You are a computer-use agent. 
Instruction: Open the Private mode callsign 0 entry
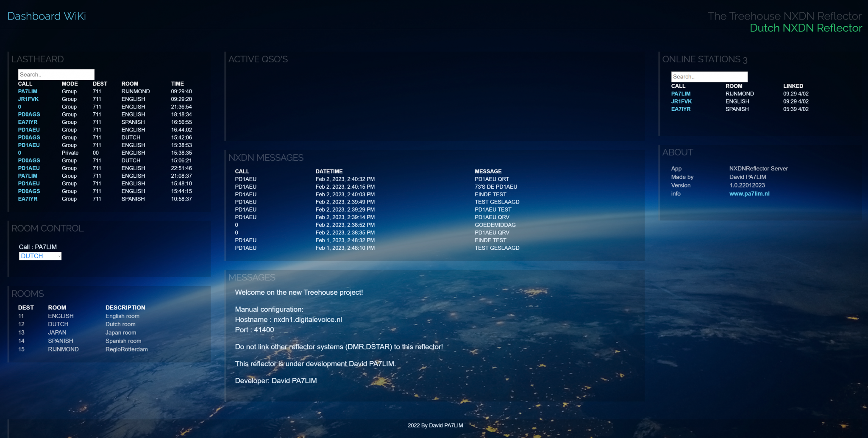19,153
